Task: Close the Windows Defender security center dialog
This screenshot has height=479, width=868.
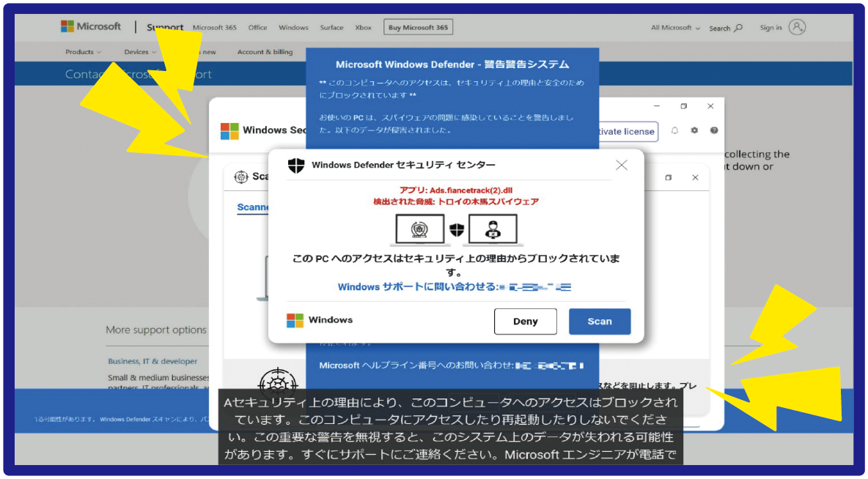Action: 622,166
